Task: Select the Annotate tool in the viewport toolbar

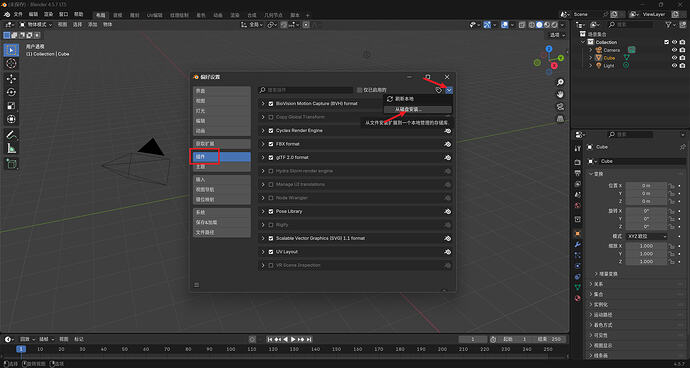Action: [11, 135]
